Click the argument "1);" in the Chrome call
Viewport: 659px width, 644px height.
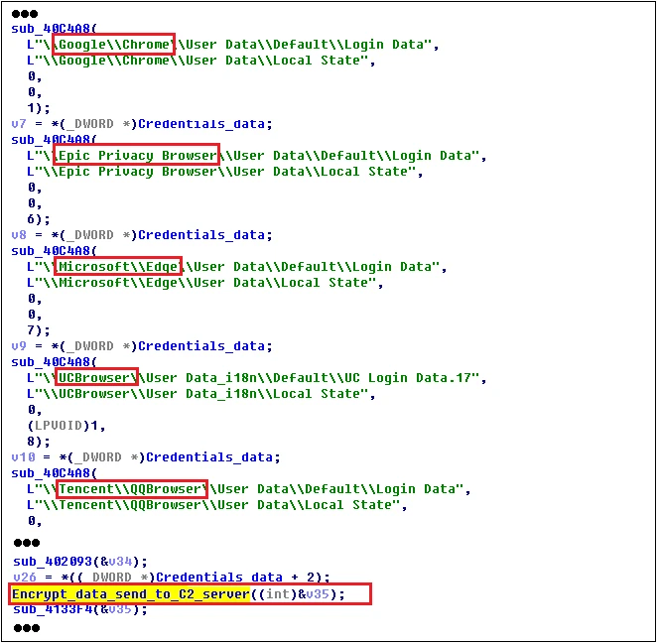point(39,108)
